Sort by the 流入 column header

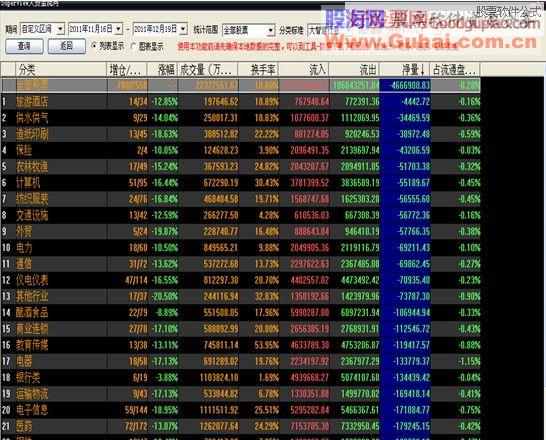coord(303,70)
